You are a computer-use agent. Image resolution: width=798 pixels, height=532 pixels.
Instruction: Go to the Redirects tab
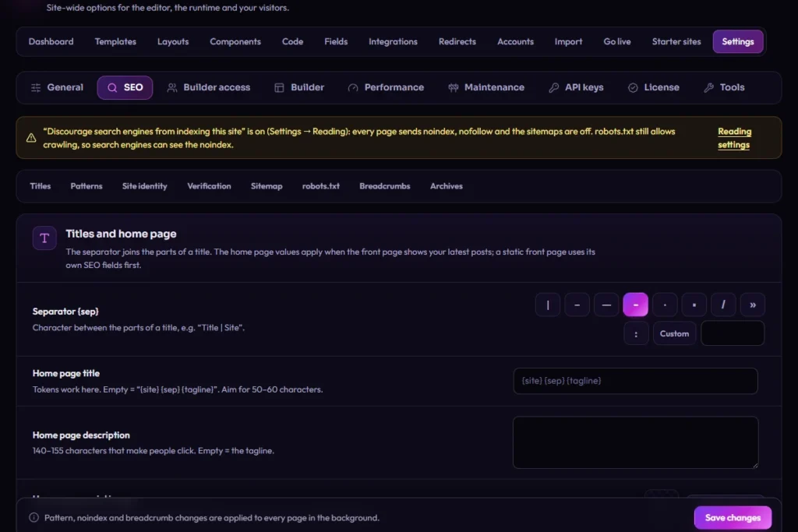(x=457, y=42)
